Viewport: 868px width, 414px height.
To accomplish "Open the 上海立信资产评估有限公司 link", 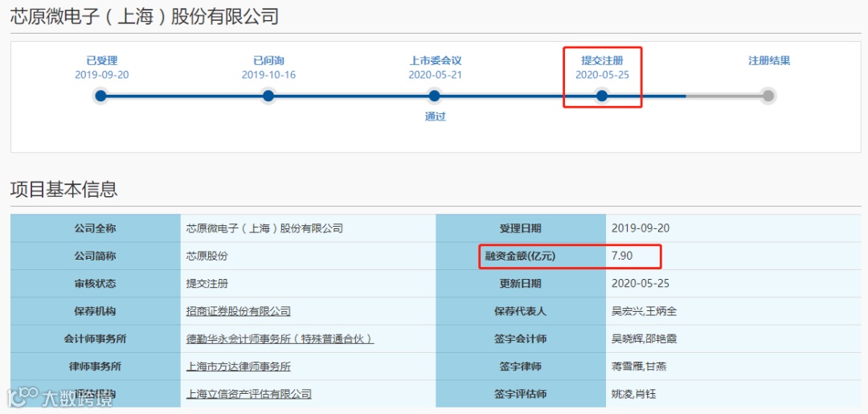I will pos(248,394).
